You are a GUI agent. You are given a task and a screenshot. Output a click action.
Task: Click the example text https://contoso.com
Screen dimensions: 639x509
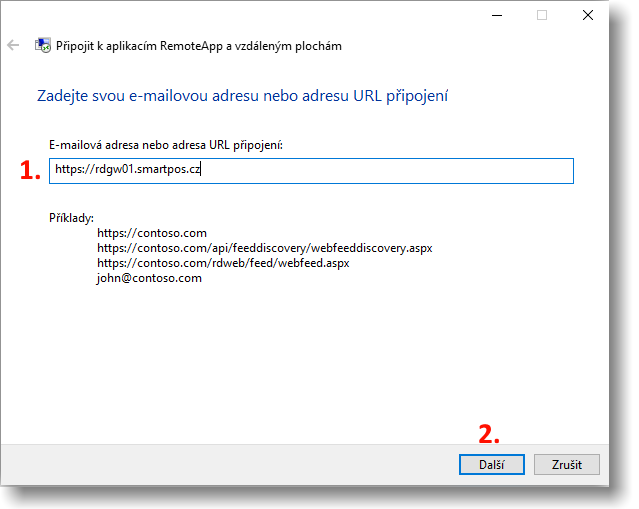pos(152,233)
